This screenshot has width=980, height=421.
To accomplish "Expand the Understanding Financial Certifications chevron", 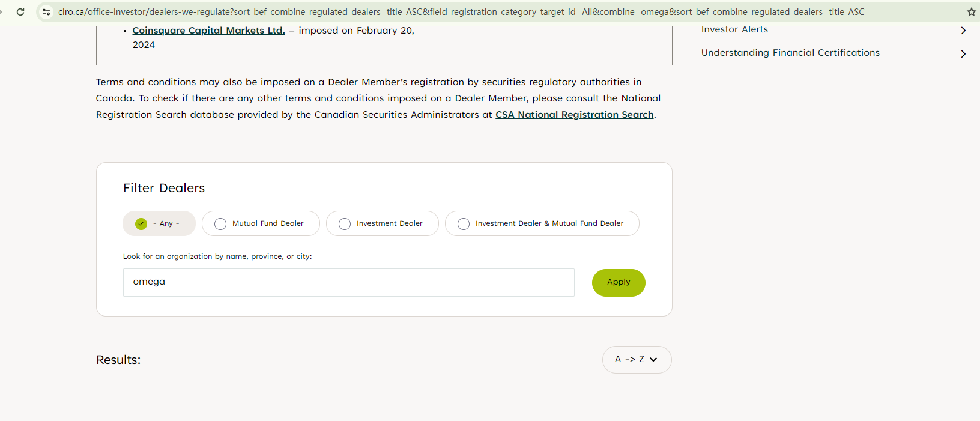I will [x=963, y=54].
